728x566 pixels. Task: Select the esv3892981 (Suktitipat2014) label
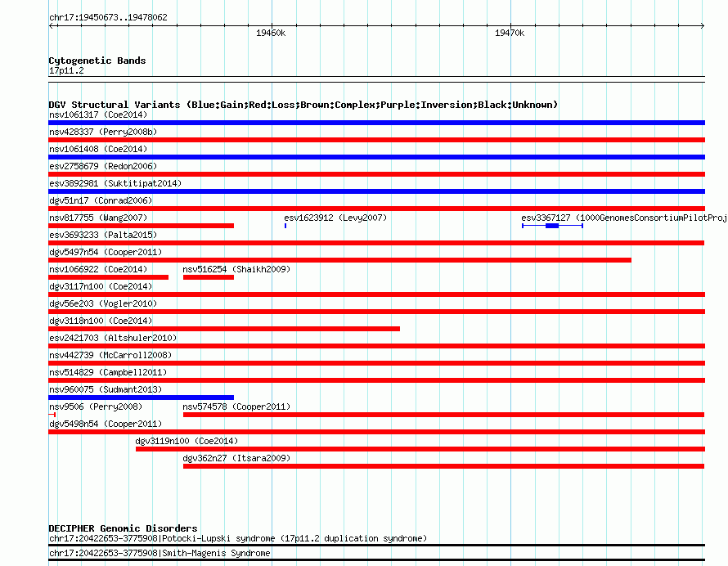tap(115, 183)
